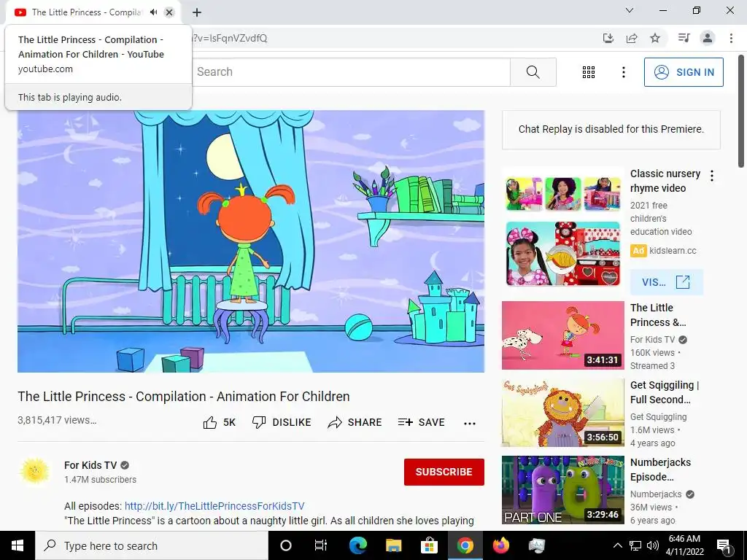Click the page vertical scrollbar
This screenshot has width=747, height=560.
click(741, 112)
